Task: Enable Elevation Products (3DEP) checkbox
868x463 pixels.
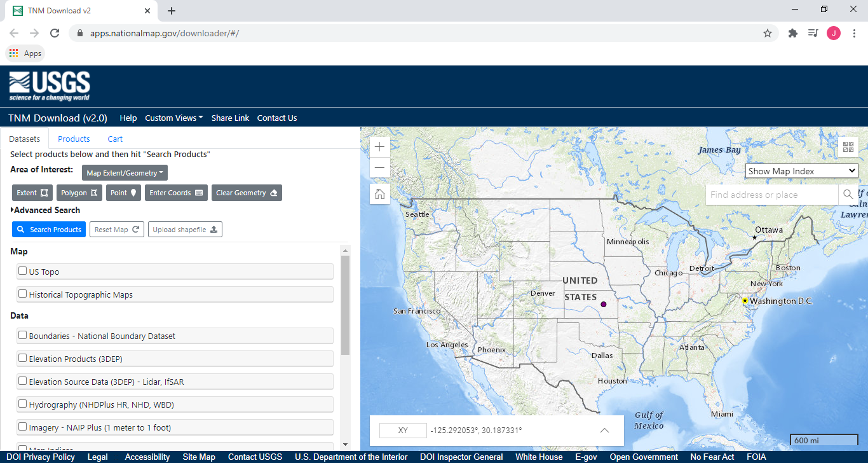Action: 23,358
